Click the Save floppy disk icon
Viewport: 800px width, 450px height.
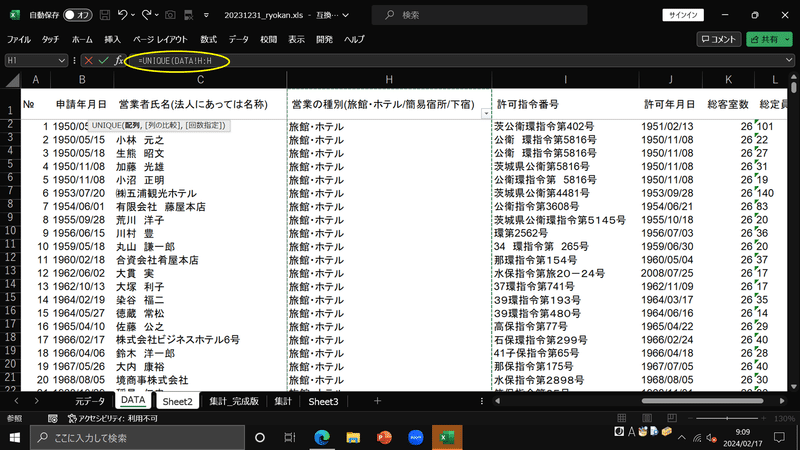pyautogui.click(x=105, y=15)
